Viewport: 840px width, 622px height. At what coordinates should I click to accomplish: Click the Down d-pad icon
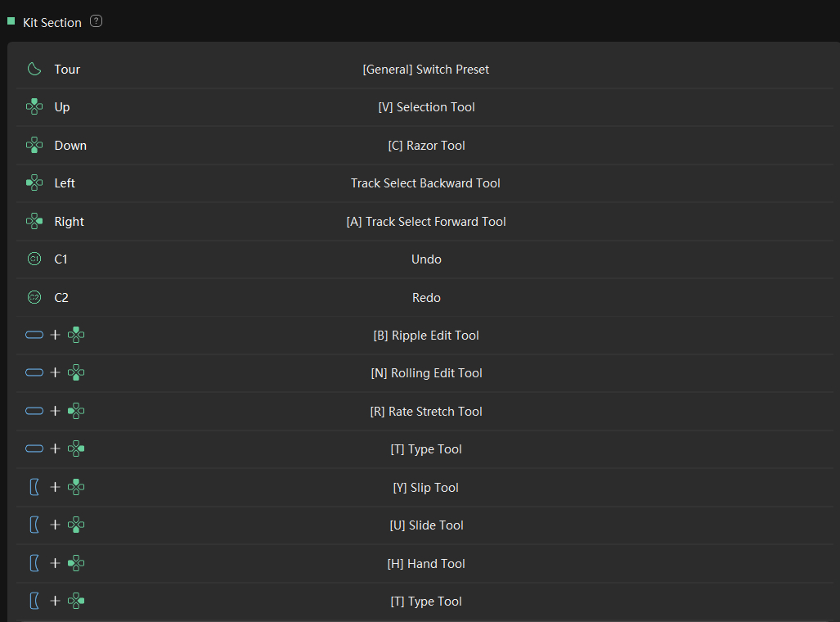(x=34, y=146)
